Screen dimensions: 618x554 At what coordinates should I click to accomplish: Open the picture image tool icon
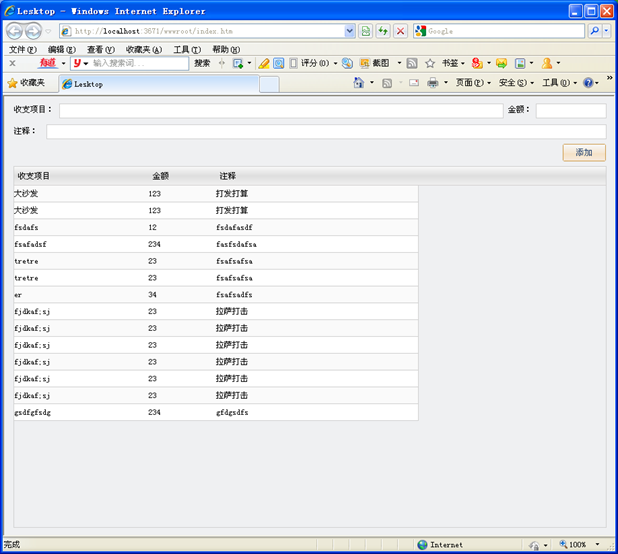(x=520, y=63)
